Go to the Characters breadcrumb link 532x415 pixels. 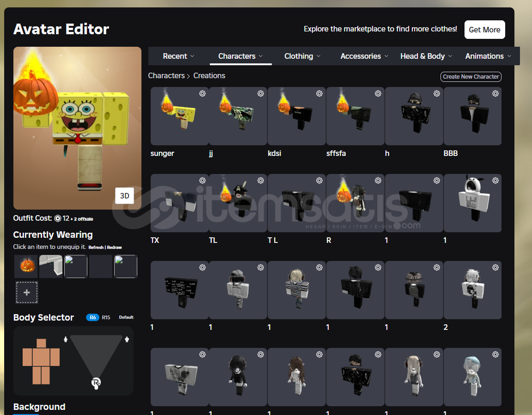(166, 76)
